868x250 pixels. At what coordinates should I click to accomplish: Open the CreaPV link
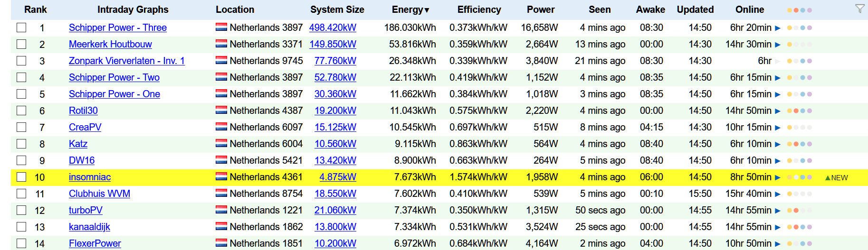coord(85,127)
